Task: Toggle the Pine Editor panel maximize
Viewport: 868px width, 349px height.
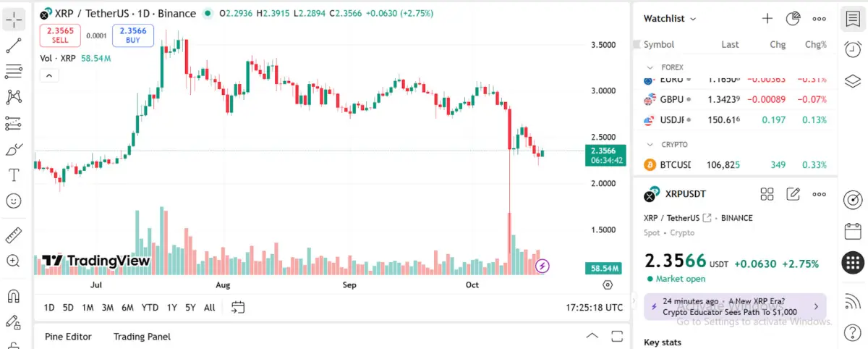Action: [x=617, y=336]
